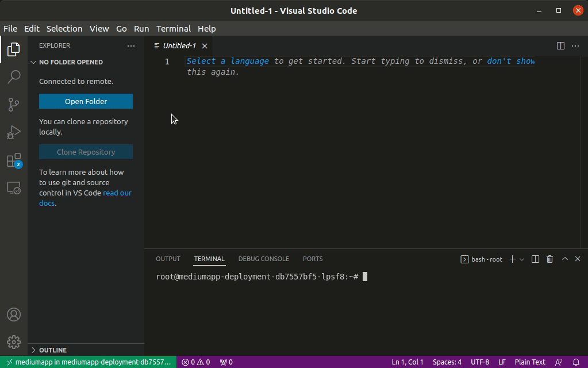Switch to the PORTS panel tab
This screenshot has width=588, height=368.
(x=313, y=259)
